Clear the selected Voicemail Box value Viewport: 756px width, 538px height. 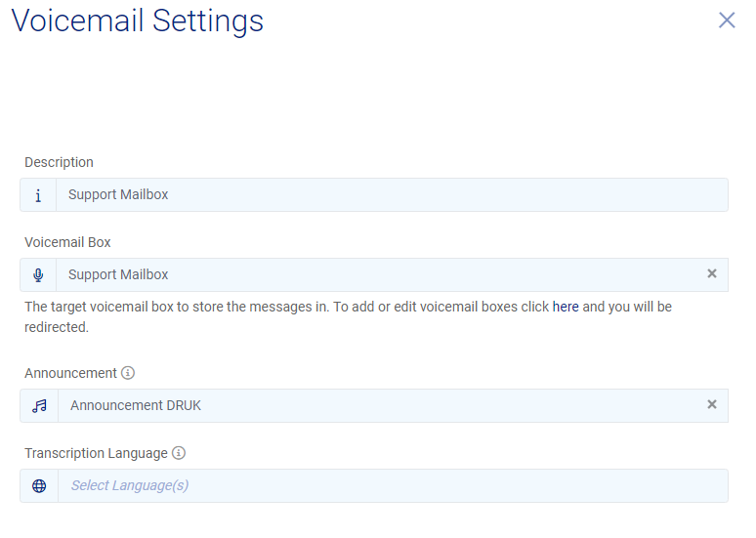[712, 274]
